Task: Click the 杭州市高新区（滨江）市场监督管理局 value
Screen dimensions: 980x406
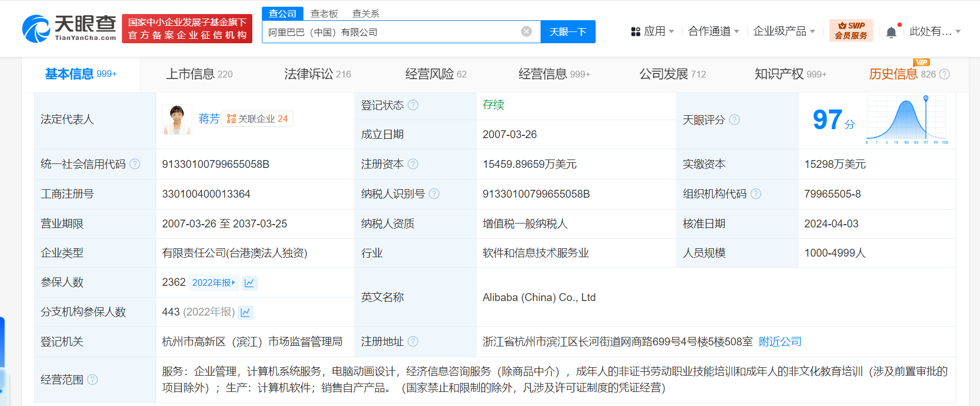Action: [252, 341]
